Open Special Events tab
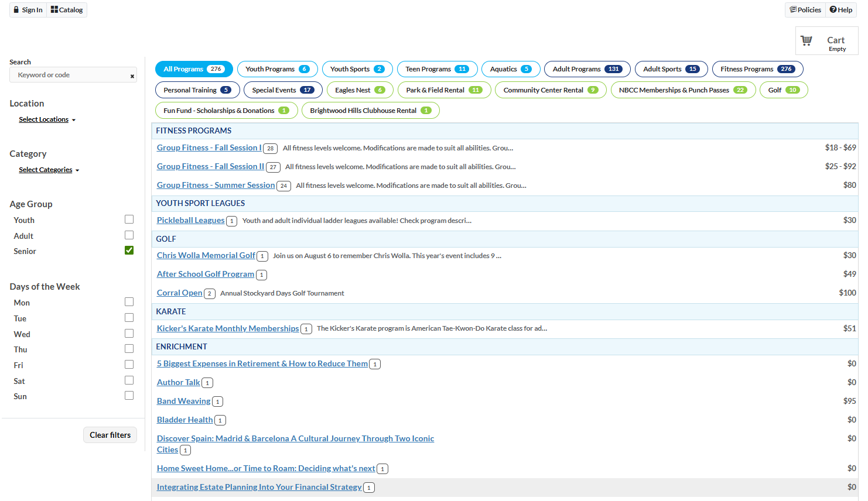868x501 pixels. click(283, 90)
